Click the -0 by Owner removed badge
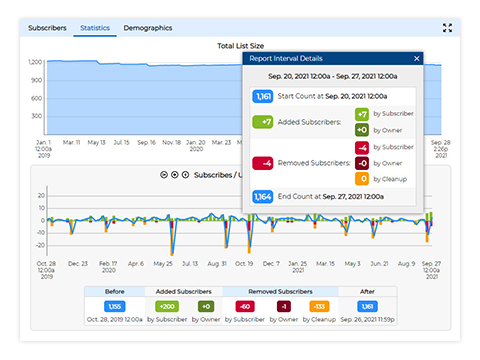Screen dimensions: 480x360 tap(362, 163)
